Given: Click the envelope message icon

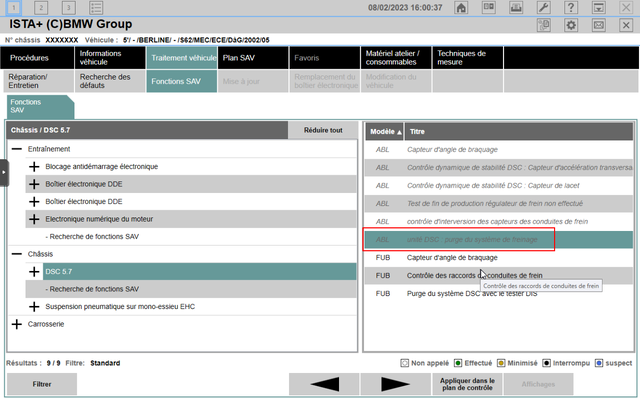Looking at the screenshot, I should [598, 25].
